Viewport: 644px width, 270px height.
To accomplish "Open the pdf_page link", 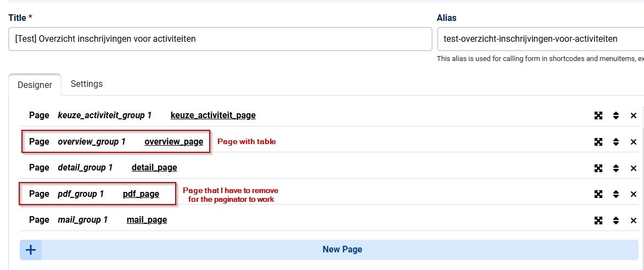I will pyautogui.click(x=141, y=194).
